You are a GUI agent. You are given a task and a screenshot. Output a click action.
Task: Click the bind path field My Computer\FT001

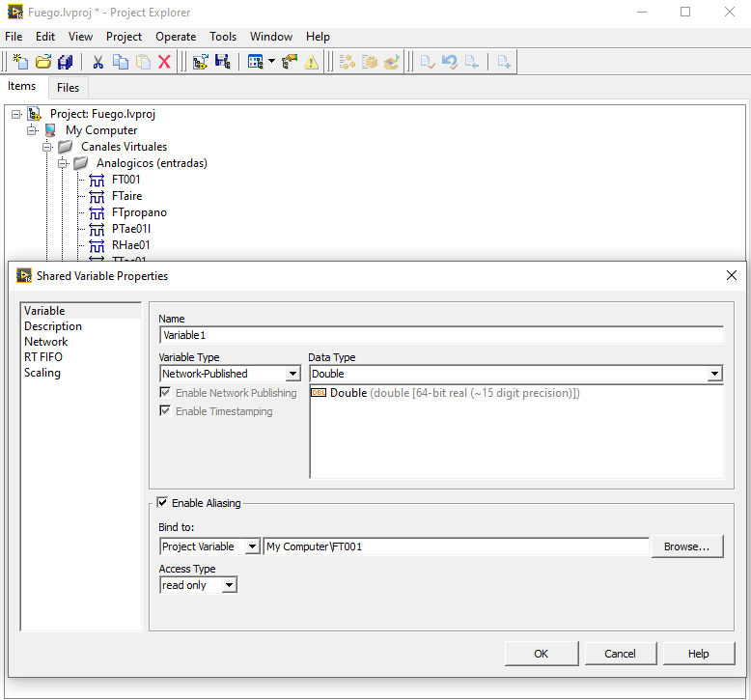[x=456, y=546]
